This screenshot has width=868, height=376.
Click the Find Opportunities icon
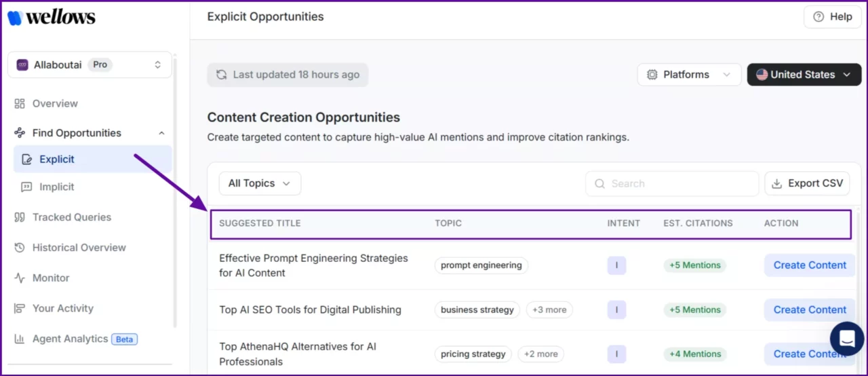(20, 133)
